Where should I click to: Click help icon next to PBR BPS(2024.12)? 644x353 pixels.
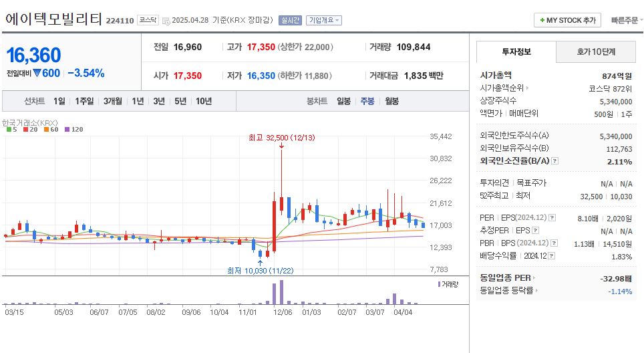(554, 243)
